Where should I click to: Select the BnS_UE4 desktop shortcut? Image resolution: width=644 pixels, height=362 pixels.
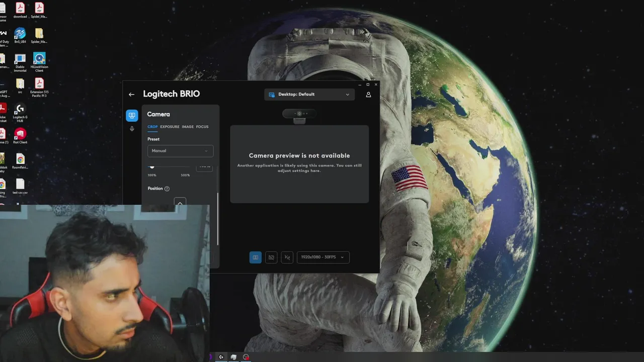(20, 36)
